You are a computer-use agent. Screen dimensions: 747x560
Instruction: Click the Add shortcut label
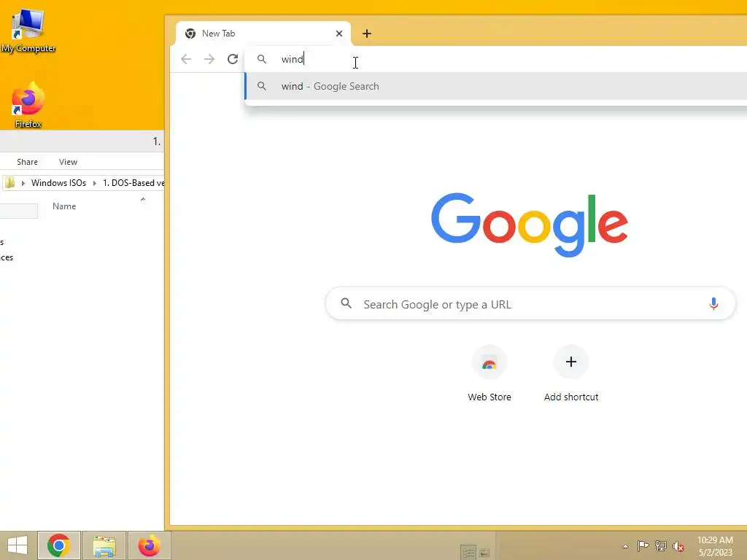(x=570, y=397)
